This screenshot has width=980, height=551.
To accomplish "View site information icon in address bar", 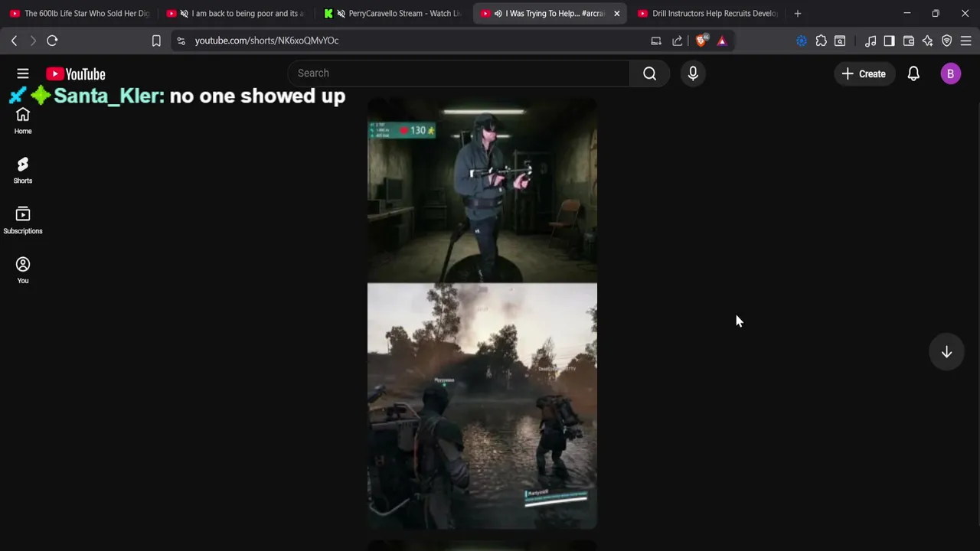I will (181, 41).
